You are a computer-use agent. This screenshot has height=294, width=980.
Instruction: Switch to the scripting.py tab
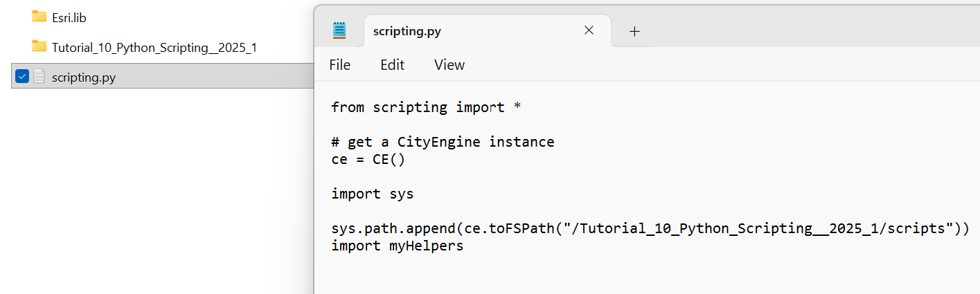(x=487, y=31)
